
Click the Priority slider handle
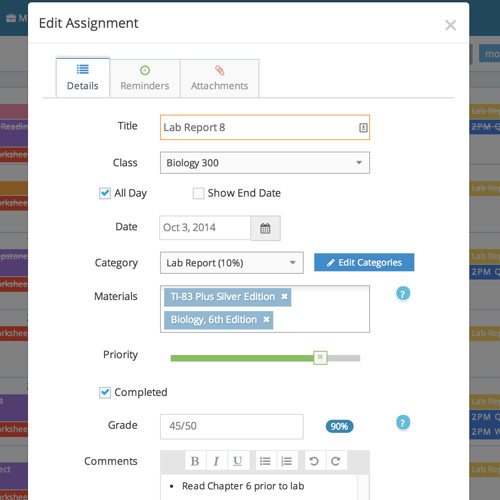[x=320, y=358]
